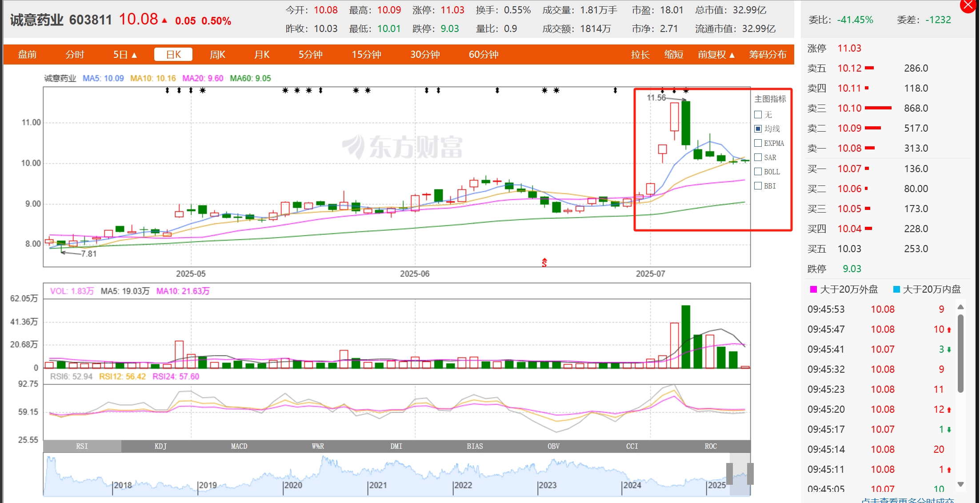The height and width of the screenshot is (503, 980).
Task: Click the MA5: 10.09 legend label
Action: 103,78
